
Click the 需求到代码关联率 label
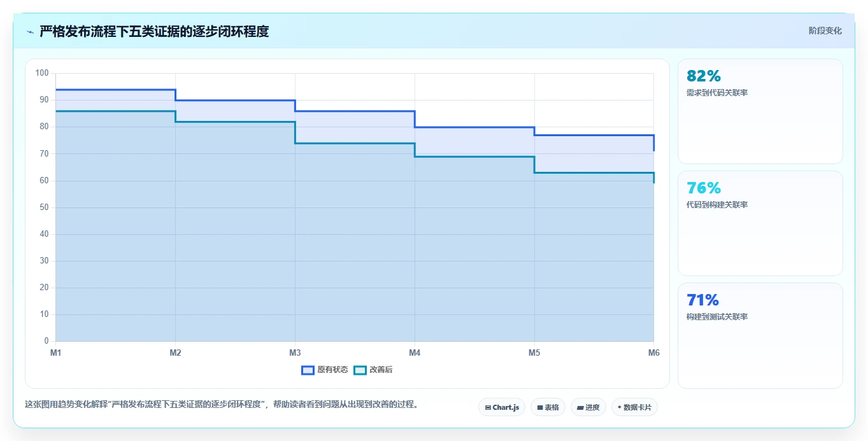(x=717, y=93)
